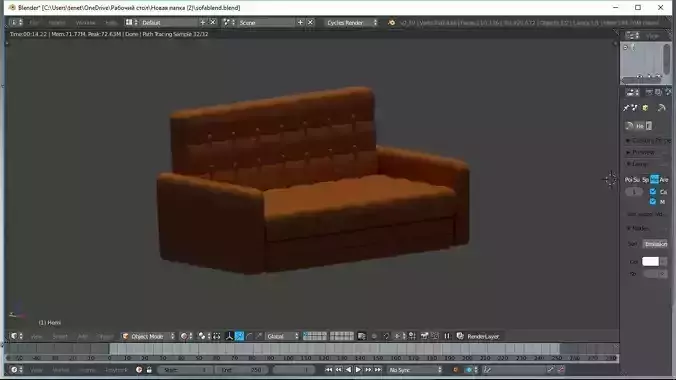Switch to the Render properties tab
Viewport: 676px width, 380px height.
point(649,92)
